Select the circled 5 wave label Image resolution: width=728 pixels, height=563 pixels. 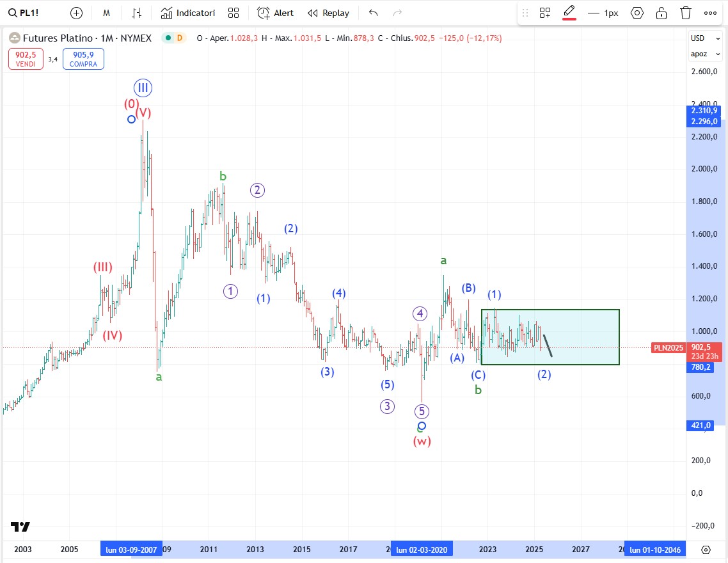pyautogui.click(x=421, y=411)
